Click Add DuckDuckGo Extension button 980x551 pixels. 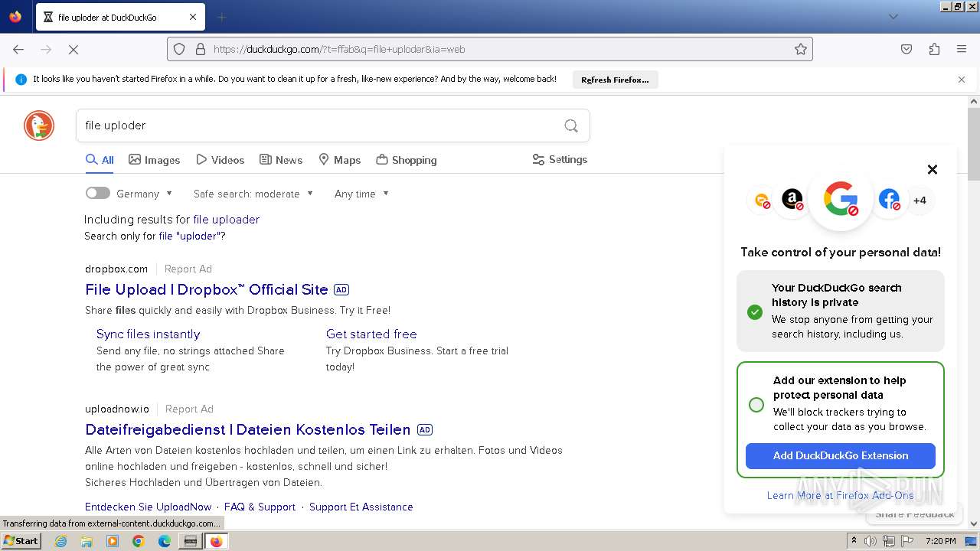tap(841, 455)
